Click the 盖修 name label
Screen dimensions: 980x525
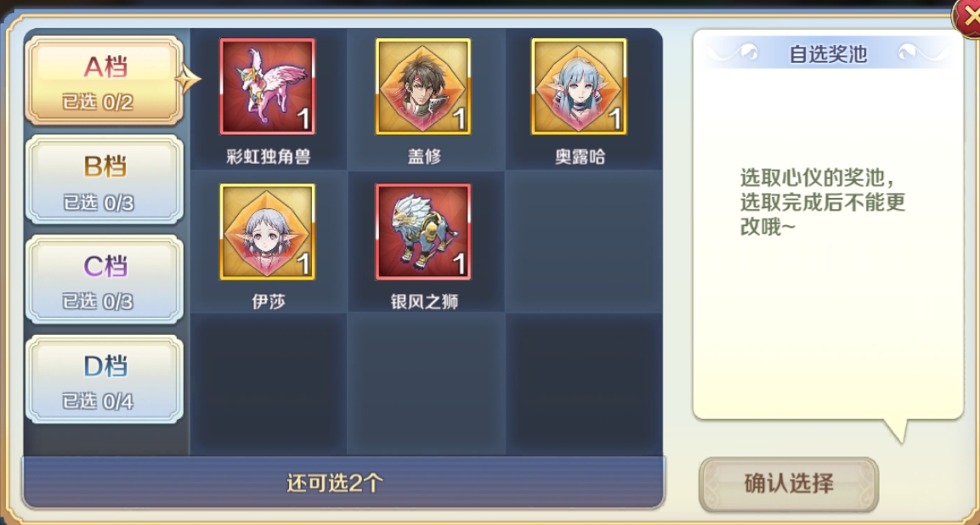(424, 156)
